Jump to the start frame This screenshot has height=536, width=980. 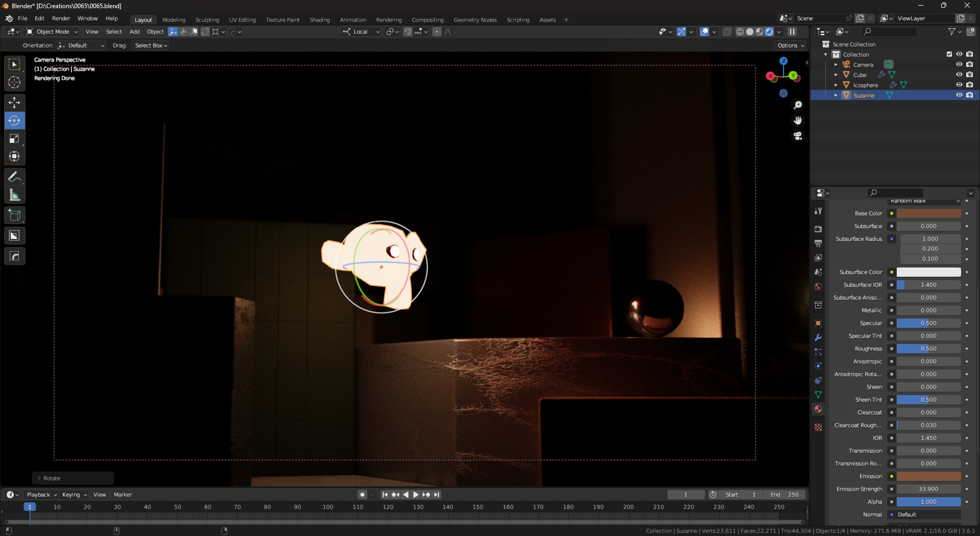385,495
